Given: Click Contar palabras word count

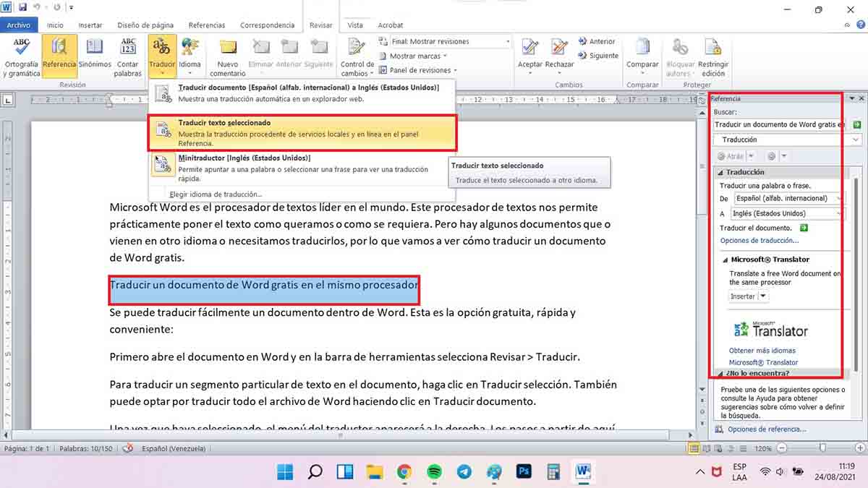Looking at the screenshot, I should [x=128, y=56].
